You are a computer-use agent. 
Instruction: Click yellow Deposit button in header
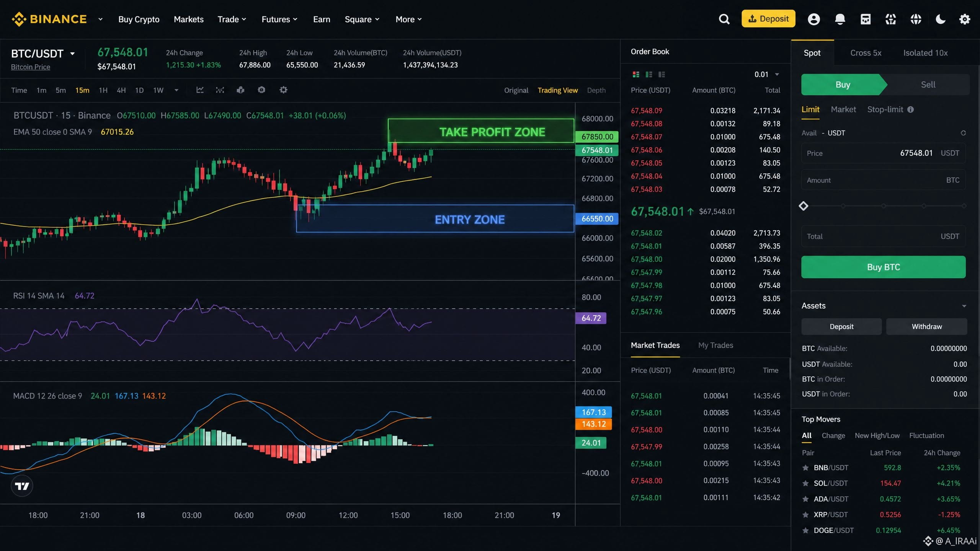click(x=768, y=19)
